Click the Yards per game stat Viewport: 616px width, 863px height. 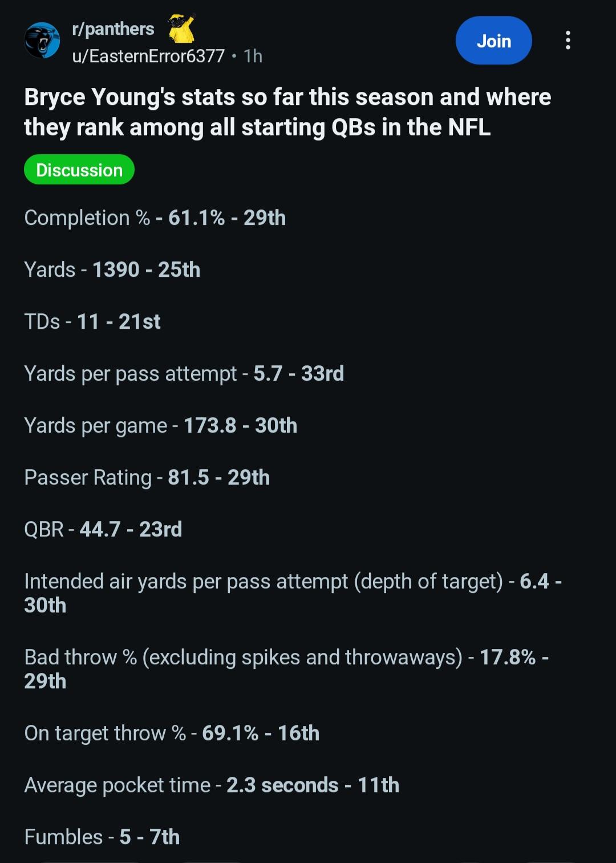[x=161, y=426]
